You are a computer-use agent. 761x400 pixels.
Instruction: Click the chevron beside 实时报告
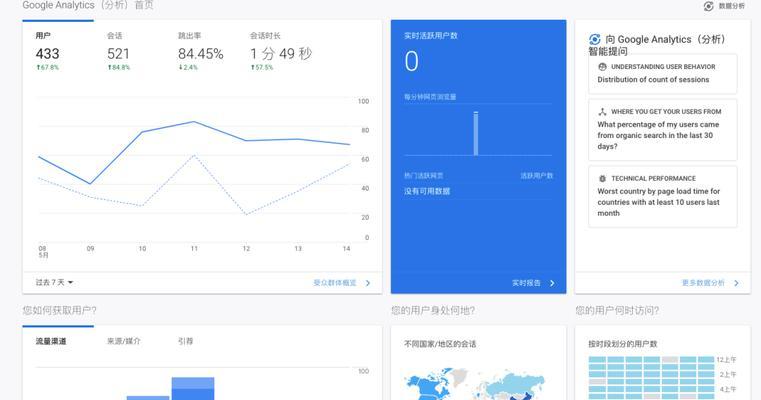552,283
